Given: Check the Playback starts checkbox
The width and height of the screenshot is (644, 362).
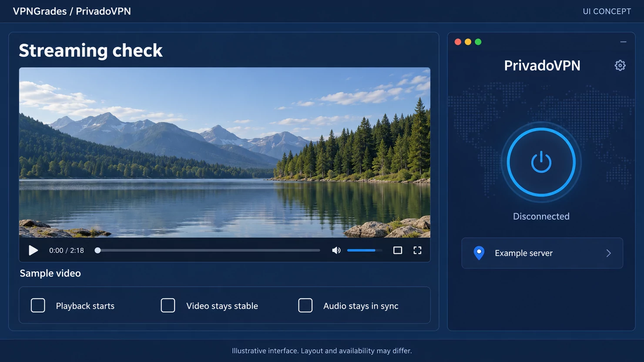Looking at the screenshot, I should tap(38, 305).
